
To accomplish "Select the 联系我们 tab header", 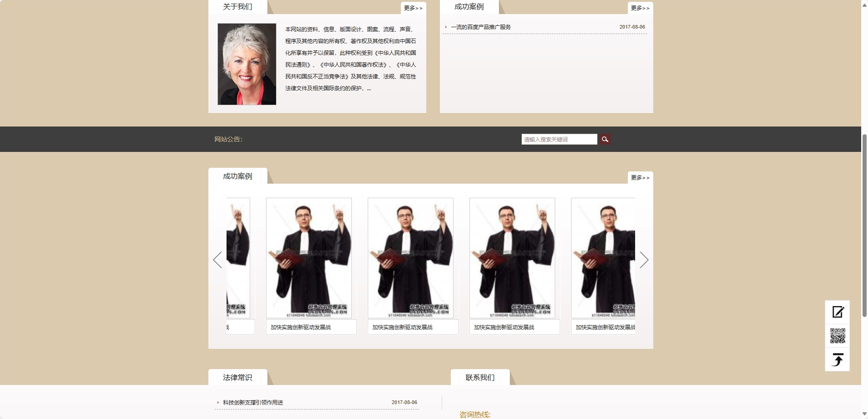I will 480,377.
